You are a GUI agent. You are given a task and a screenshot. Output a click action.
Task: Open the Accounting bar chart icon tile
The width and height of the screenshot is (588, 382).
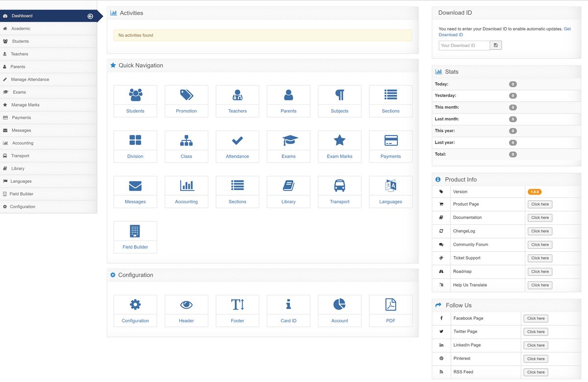pyautogui.click(x=186, y=186)
